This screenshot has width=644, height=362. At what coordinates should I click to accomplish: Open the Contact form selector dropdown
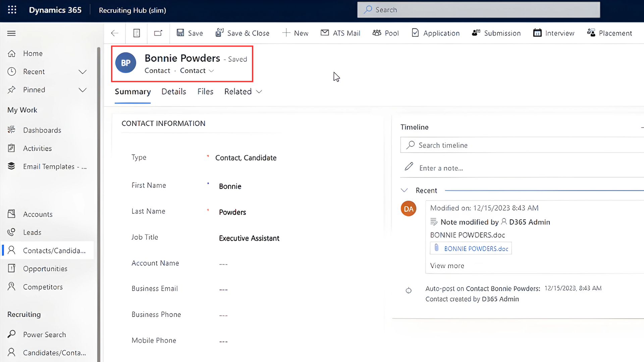(x=197, y=71)
